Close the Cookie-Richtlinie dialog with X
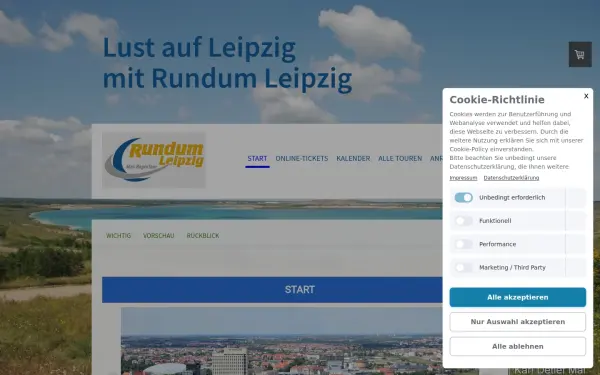 coord(586,96)
